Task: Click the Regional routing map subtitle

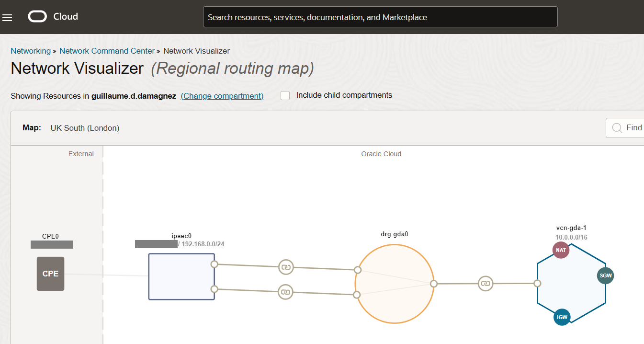Action: tap(233, 69)
